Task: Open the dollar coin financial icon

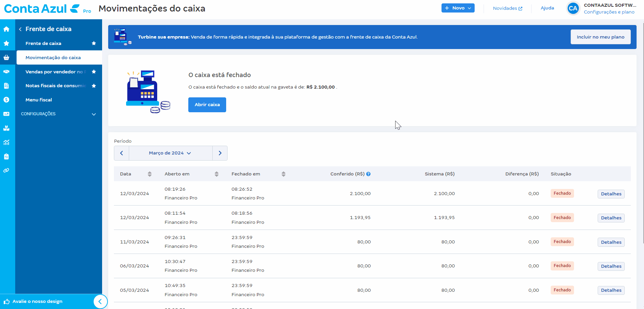Action: pos(6,100)
